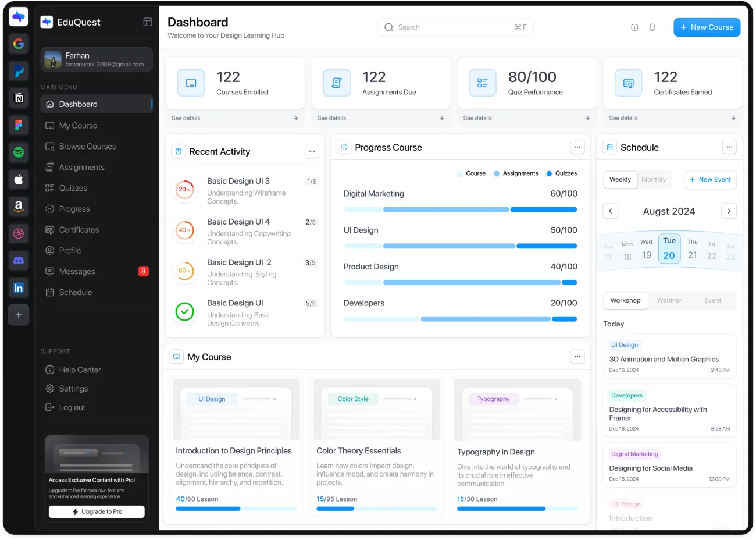756x540 pixels.
Task: Select Dashboard in the main menu
Action: [97, 104]
